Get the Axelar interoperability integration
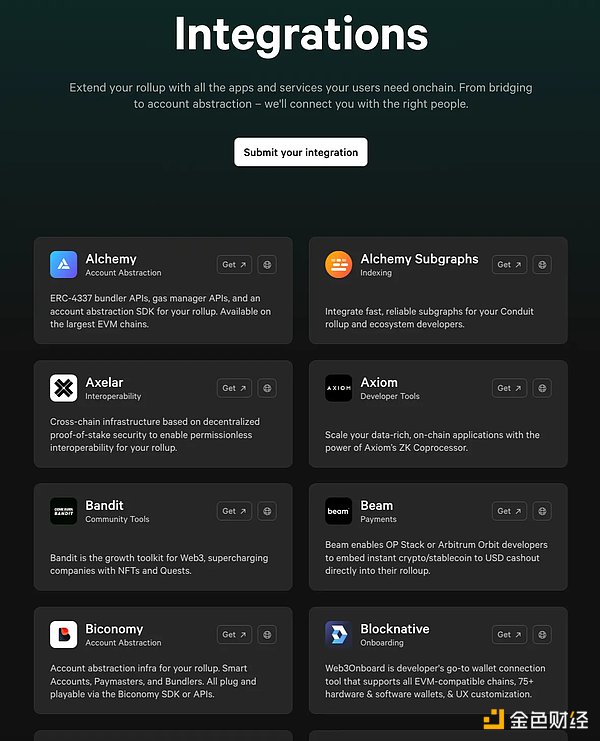 (234, 388)
